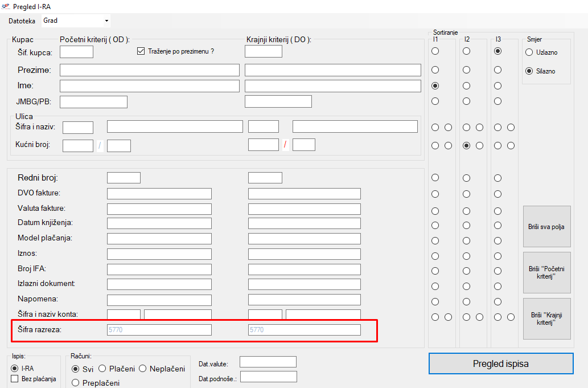This screenshot has height=388, width=588.
Task: Click the 'Briši "Krajnji kriterij"' button
Action: pyautogui.click(x=546, y=318)
